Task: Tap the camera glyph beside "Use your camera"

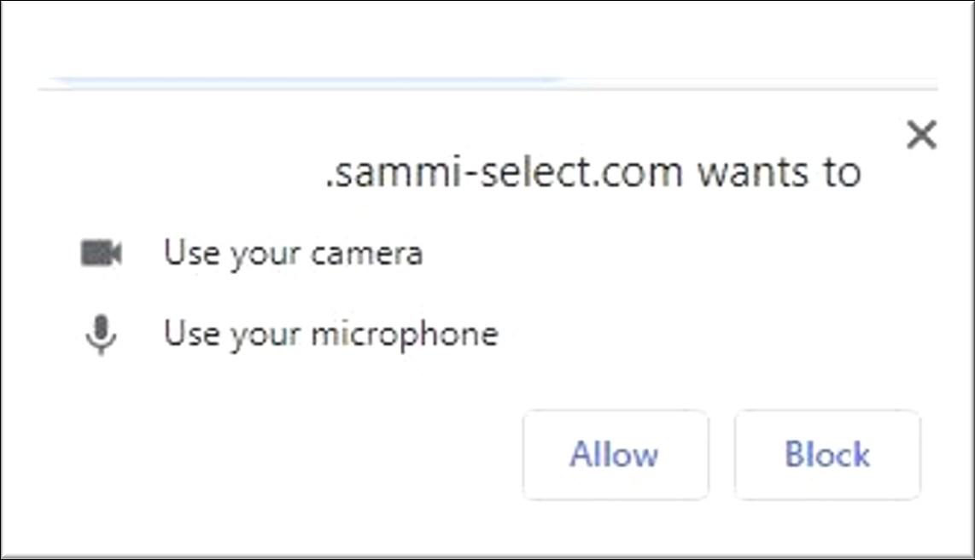Action: 101,254
